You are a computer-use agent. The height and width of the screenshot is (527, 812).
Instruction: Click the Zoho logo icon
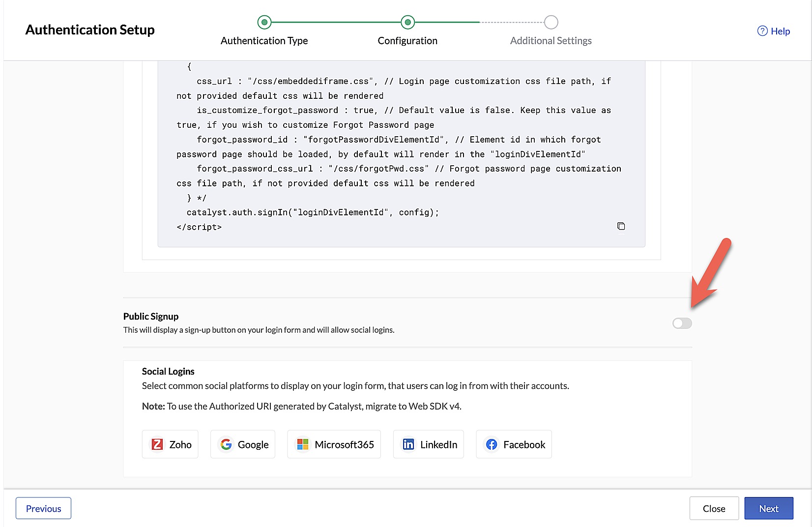pos(157,444)
